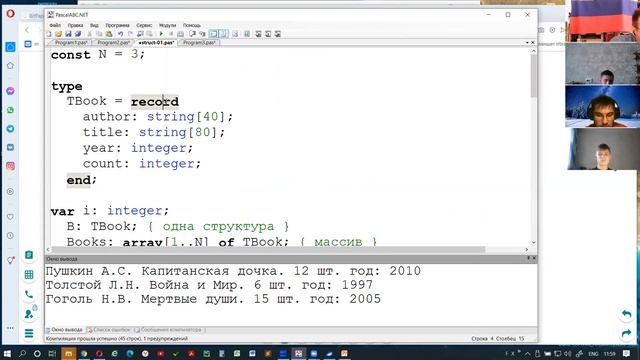The image size is (640, 360).
Task: Click the blue reply arrow near the bottom right
Action: click(x=627, y=314)
